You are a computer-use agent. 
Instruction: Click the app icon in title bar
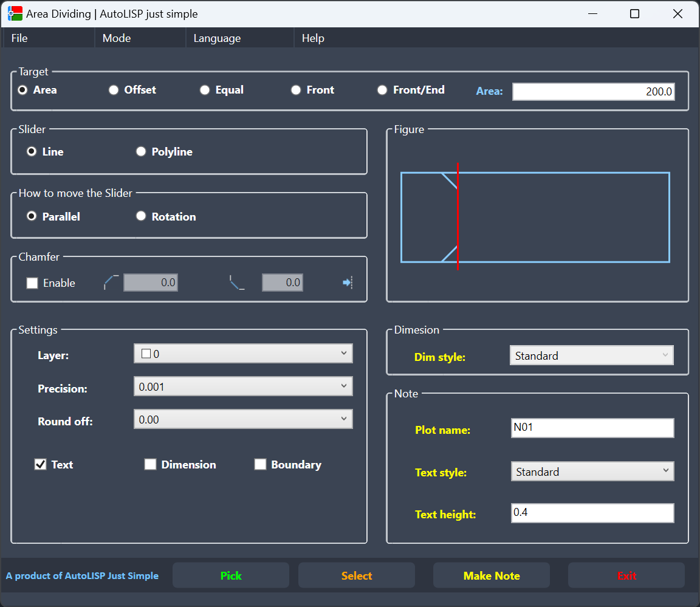click(x=15, y=14)
